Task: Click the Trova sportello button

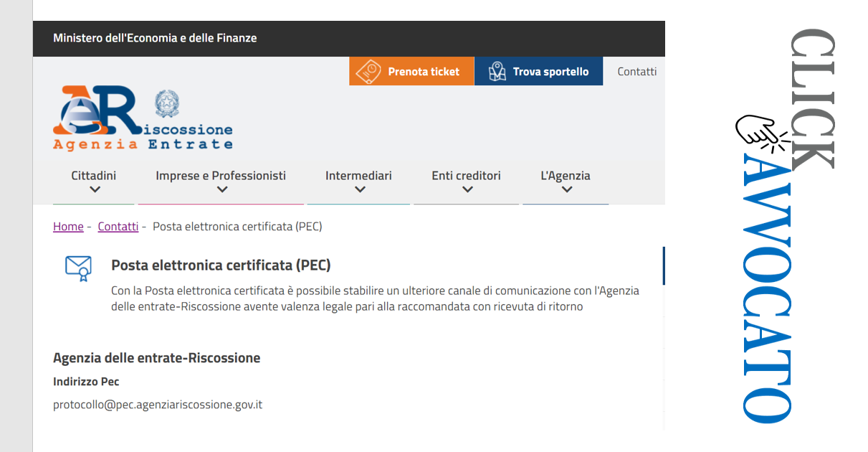Action: tap(539, 72)
